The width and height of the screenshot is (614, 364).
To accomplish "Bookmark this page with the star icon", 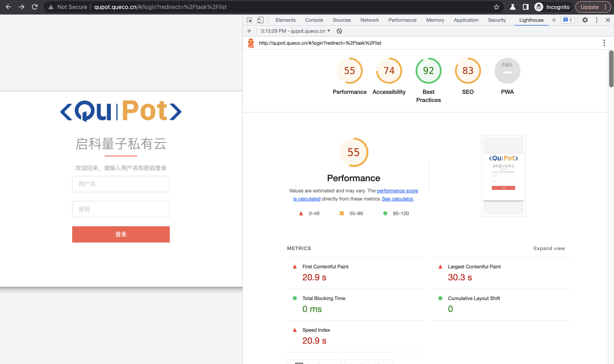I will 496,7.
